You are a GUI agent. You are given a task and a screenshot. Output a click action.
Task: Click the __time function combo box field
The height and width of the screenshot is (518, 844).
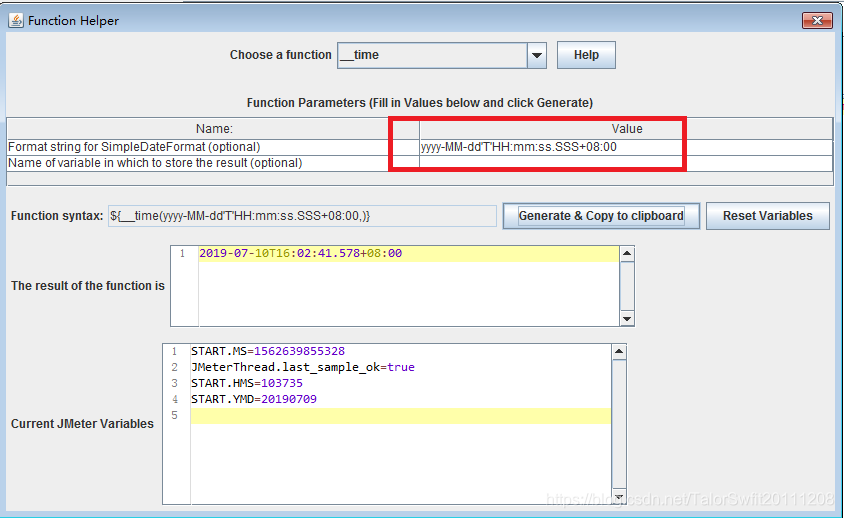[x=432, y=55]
